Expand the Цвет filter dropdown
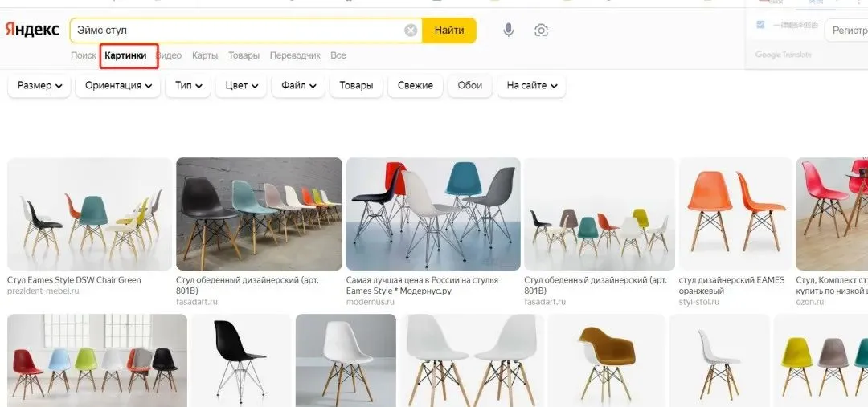The image size is (868, 407). pos(241,86)
